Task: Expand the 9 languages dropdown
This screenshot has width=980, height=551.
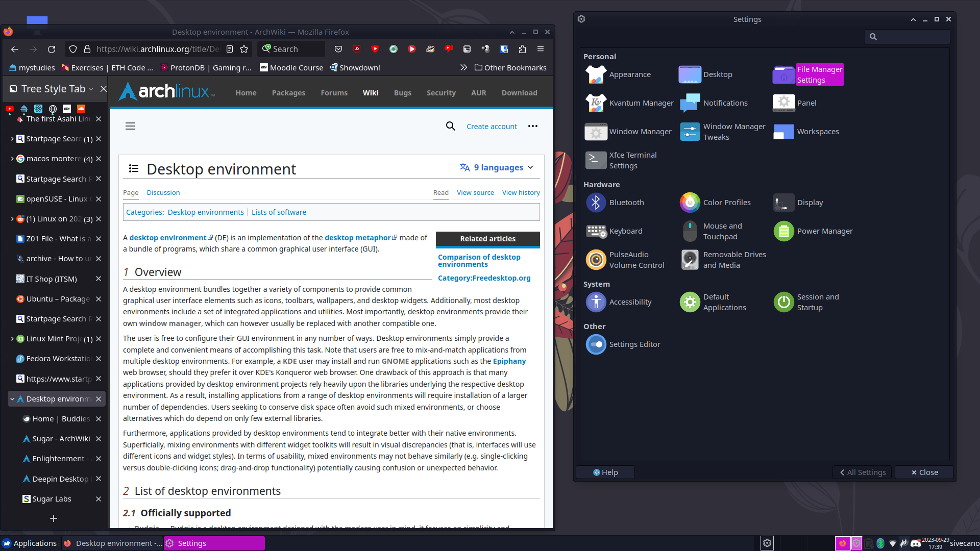Action: (x=497, y=167)
